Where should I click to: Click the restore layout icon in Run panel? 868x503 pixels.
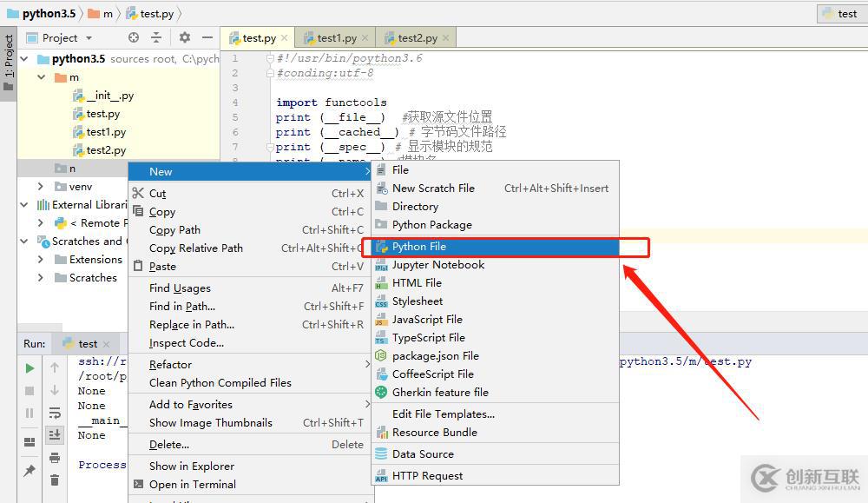[30, 442]
